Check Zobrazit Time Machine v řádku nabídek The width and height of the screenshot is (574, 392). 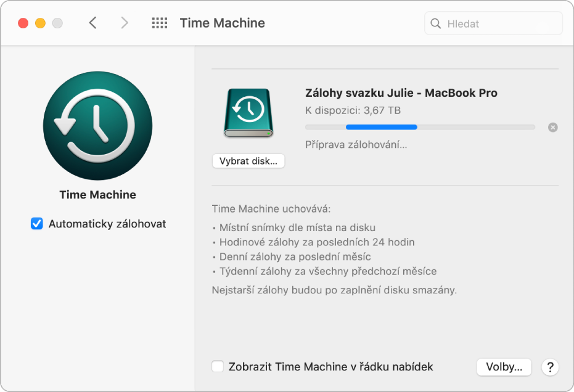217,366
